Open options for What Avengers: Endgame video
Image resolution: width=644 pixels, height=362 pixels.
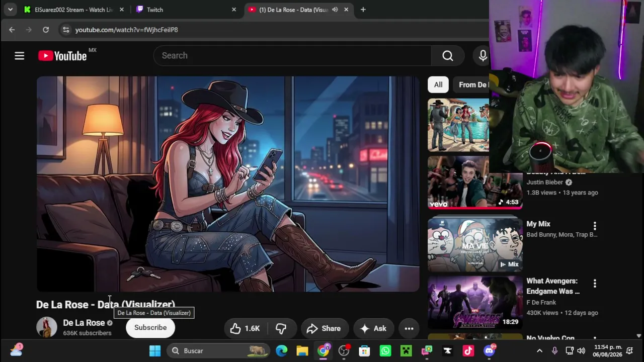point(595,284)
